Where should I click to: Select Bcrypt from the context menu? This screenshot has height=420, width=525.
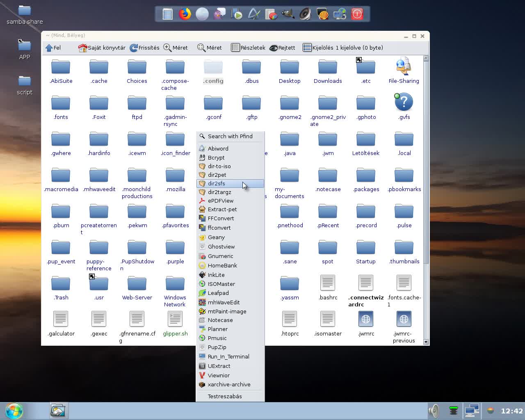[x=230, y=157]
